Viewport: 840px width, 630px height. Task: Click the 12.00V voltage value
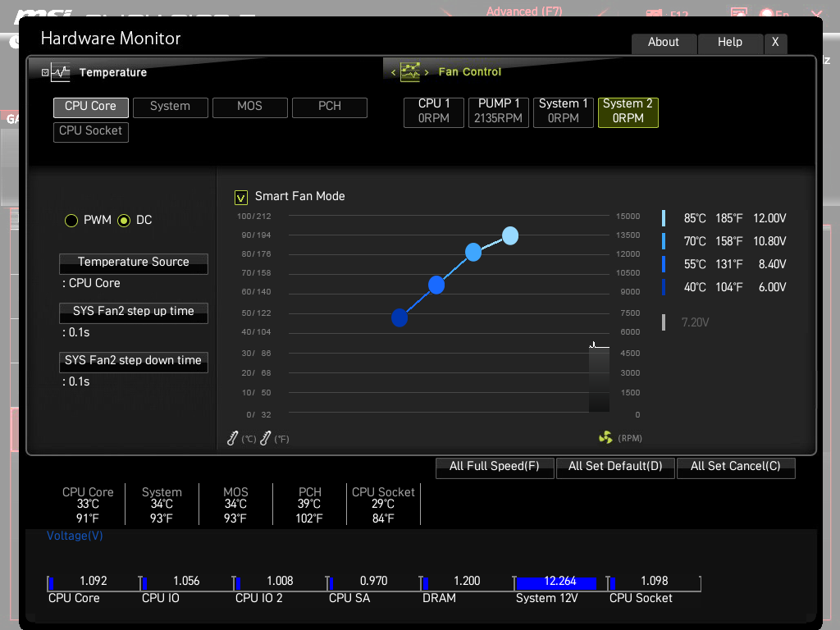tap(769, 218)
